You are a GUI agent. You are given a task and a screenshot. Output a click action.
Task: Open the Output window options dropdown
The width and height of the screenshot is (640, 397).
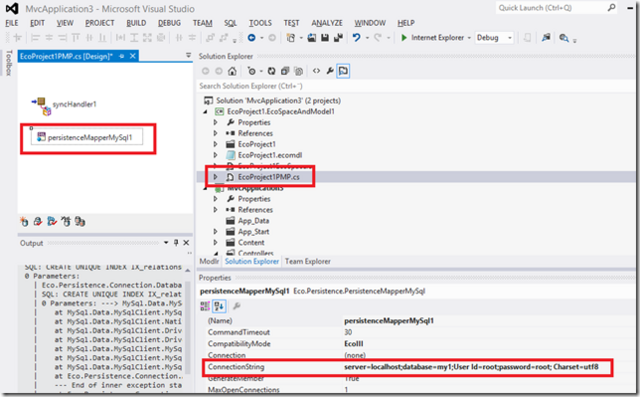(x=166, y=243)
